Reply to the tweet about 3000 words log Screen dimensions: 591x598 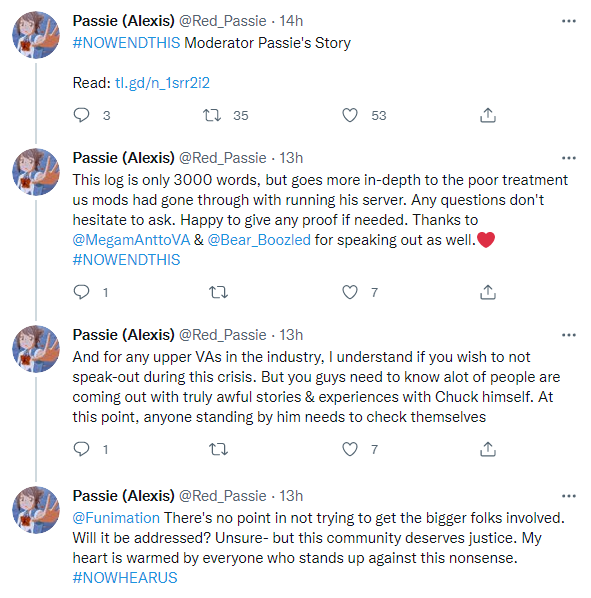(x=81, y=292)
